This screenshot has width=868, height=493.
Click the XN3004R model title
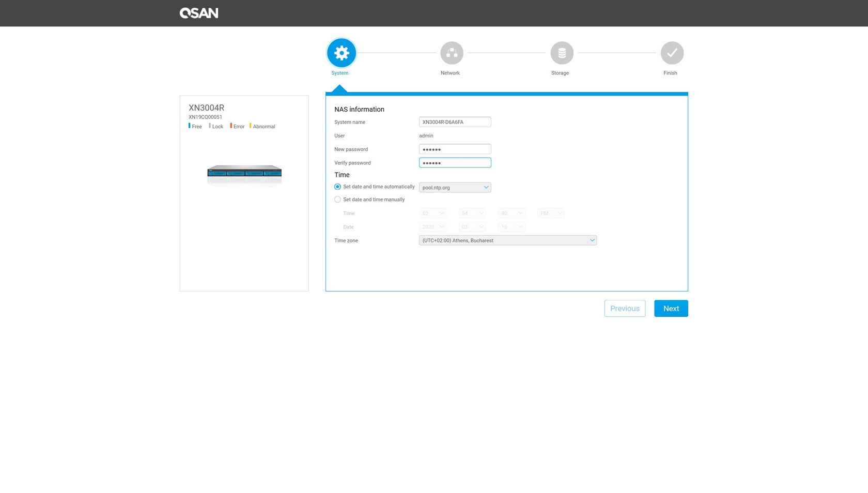tap(206, 107)
